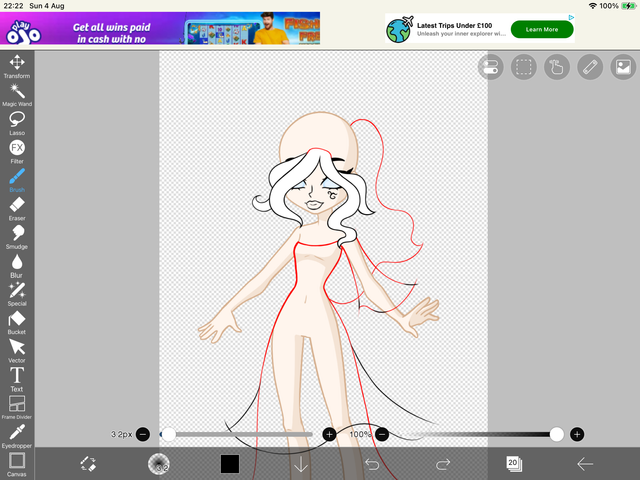The image size is (640, 480).
Task: Open Latest Trips Under £100 ad text
Action: point(454,25)
